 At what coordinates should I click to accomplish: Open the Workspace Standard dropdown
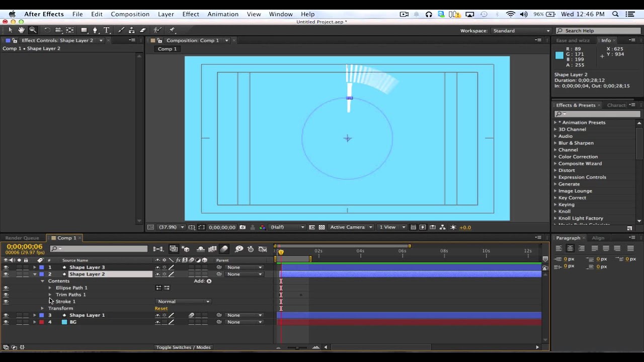521,31
